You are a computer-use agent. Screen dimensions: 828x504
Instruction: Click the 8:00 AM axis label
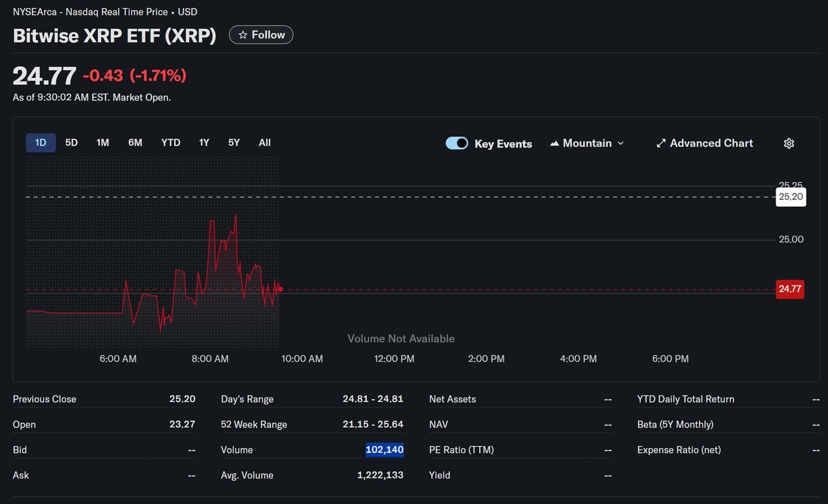point(210,359)
